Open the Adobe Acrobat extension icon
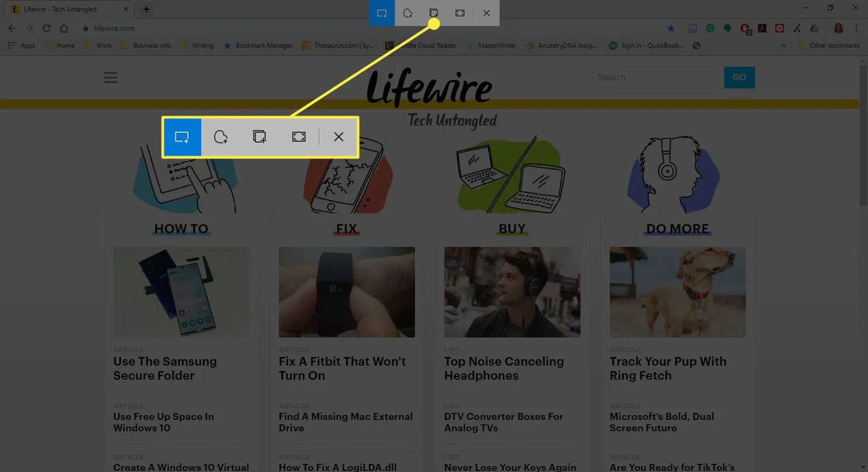 click(x=762, y=28)
